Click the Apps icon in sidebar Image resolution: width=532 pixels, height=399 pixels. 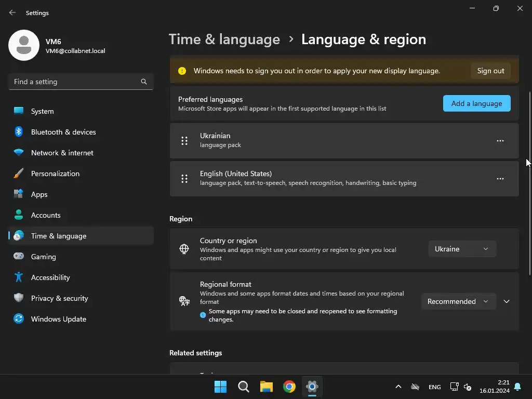coord(19,194)
